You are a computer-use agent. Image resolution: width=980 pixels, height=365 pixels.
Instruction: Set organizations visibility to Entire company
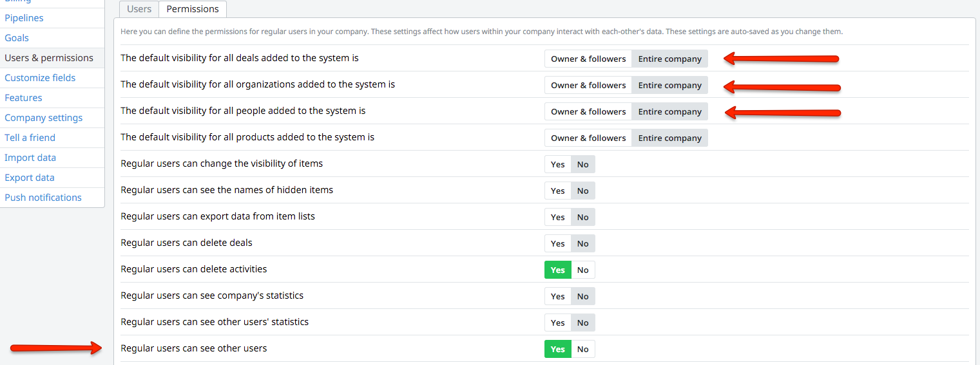coord(670,85)
